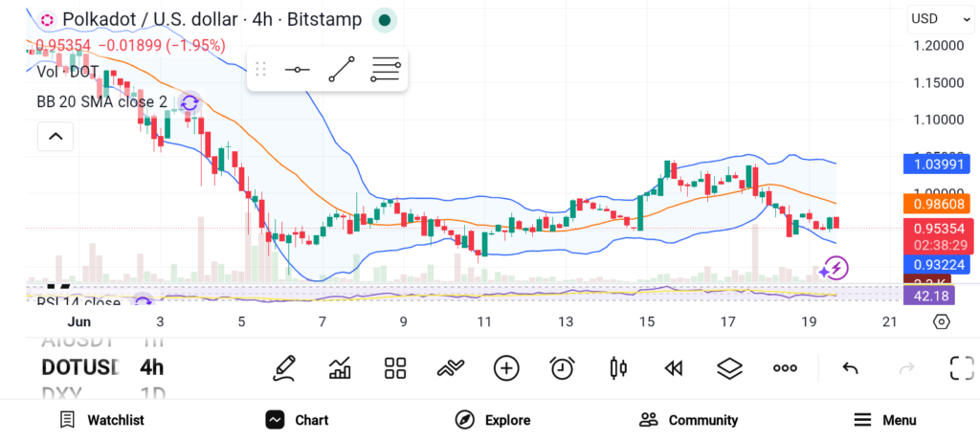Open the wavy-line icon beside the plus button
The height and width of the screenshot is (441, 980).
coord(451,368)
